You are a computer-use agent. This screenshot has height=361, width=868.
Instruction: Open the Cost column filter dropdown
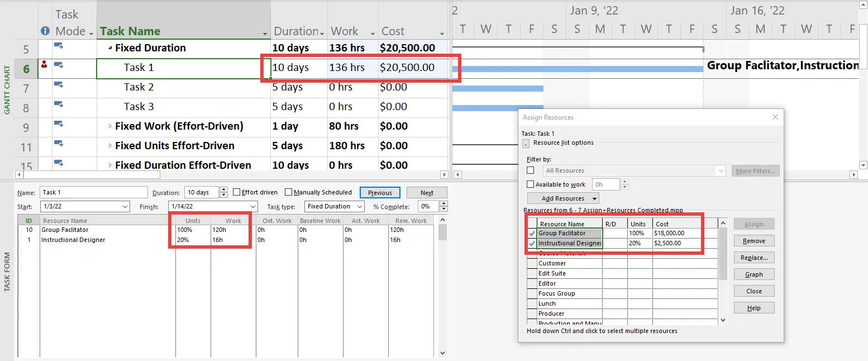pyautogui.click(x=442, y=34)
